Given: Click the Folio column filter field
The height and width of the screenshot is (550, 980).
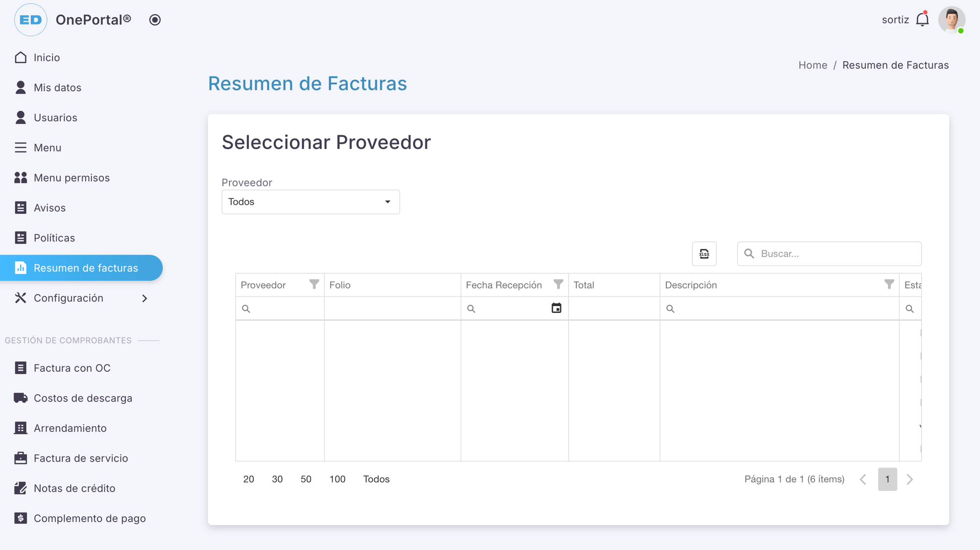Looking at the screenshot, I should 392,309.
